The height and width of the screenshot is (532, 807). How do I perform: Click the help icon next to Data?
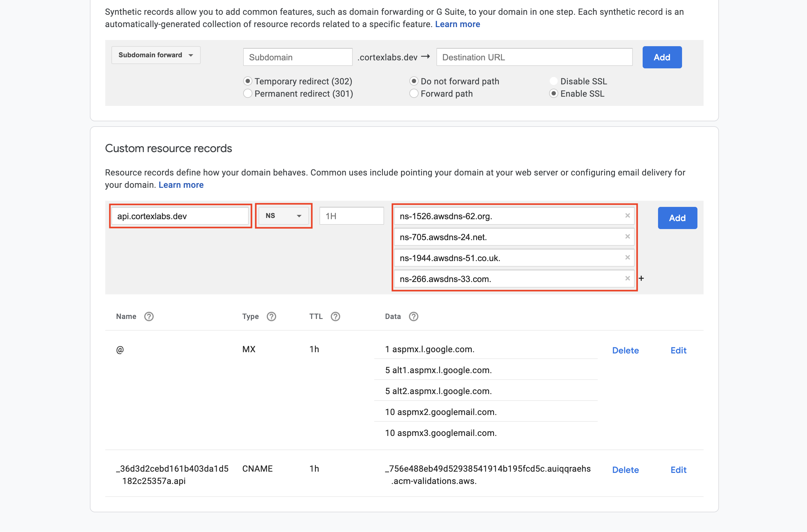[413, 316]
